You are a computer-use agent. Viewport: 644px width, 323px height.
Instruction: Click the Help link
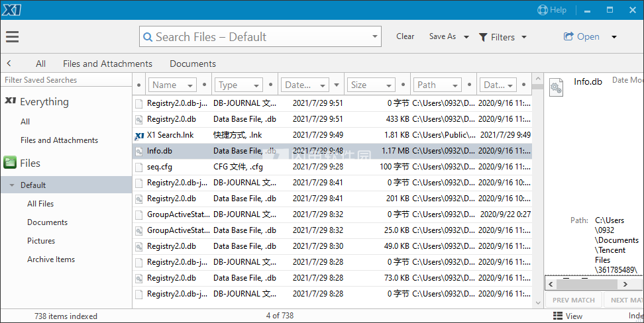coord(558,10)
